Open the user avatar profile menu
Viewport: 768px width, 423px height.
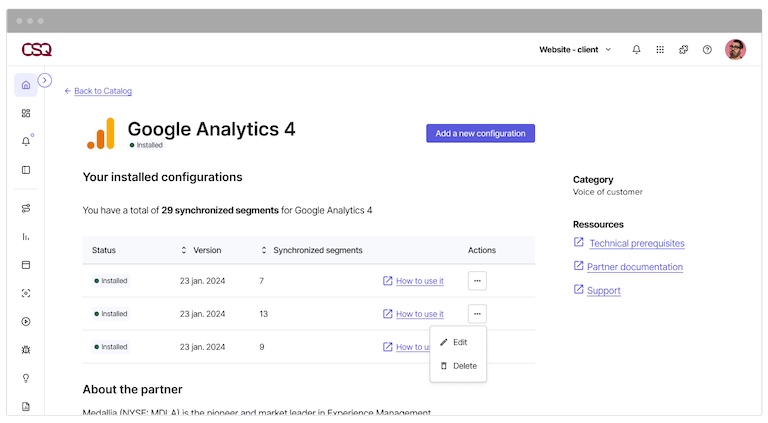click(x=735, y=49)
